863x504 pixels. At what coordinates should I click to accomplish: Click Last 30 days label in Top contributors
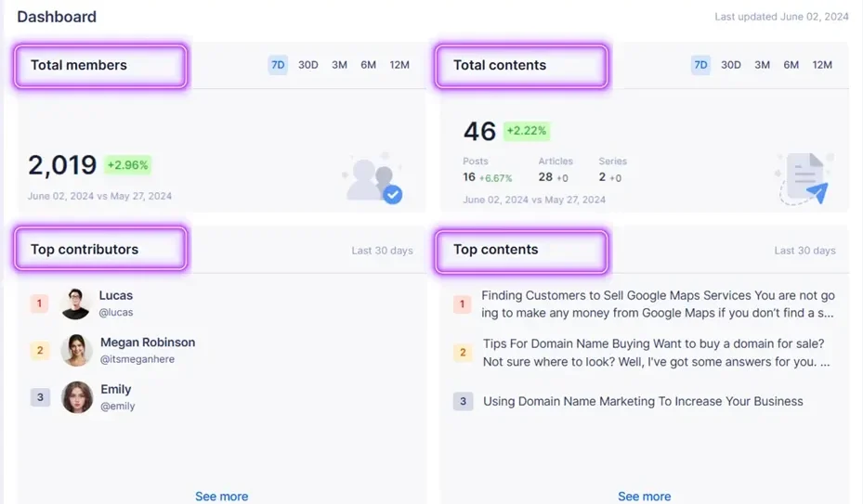382,251
